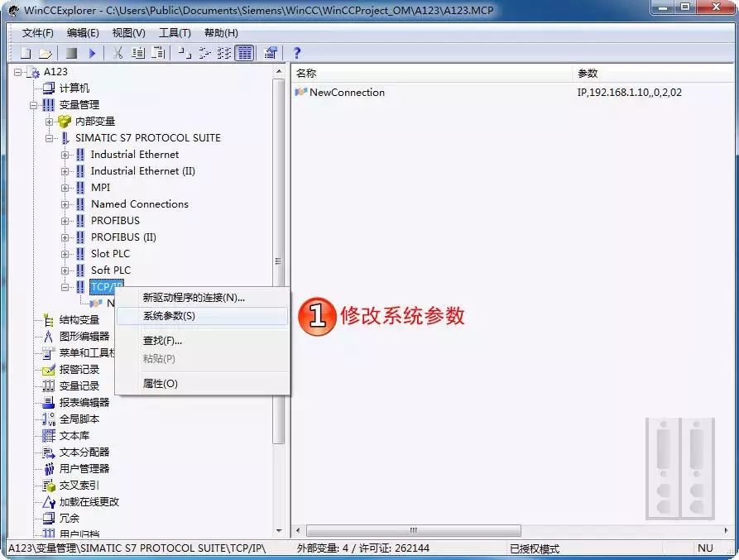
Task: Open the 文件(F) menu
Action: [x=38, y=33]
